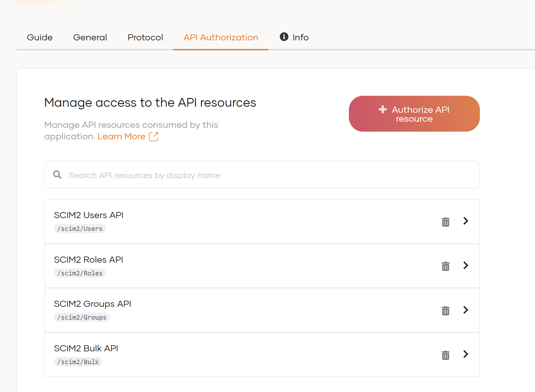Image resolution: width=535 pixels, height=392 pixels.
Task: Click the external link icon beside Learn More
Action: pos(153,136)
